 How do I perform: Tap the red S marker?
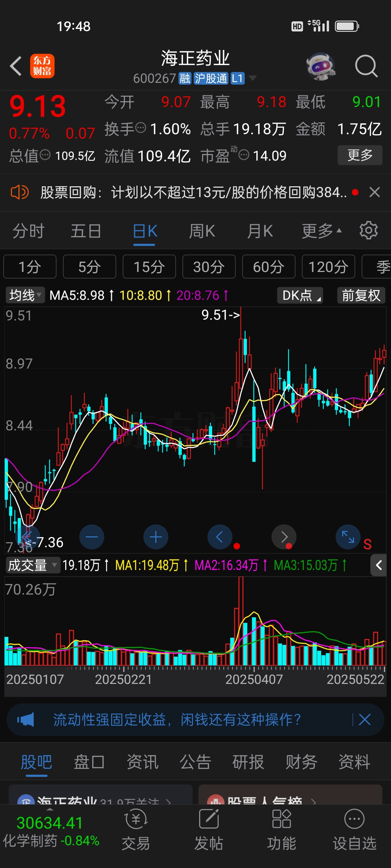coord(367,544)
